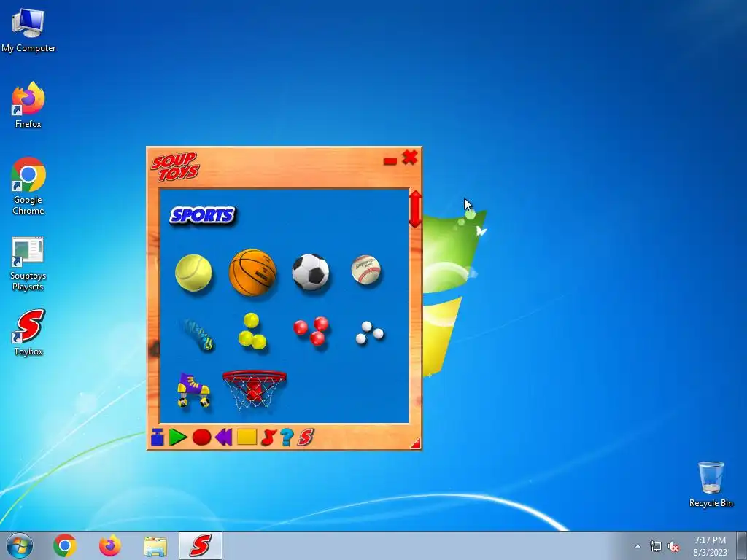
Task: Open Chrome from the taskbar
Action: [x=65, y=545]
